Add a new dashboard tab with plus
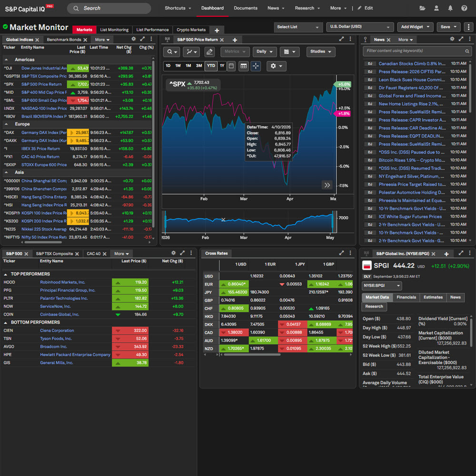The image size is (476, 476). (217, 30)
